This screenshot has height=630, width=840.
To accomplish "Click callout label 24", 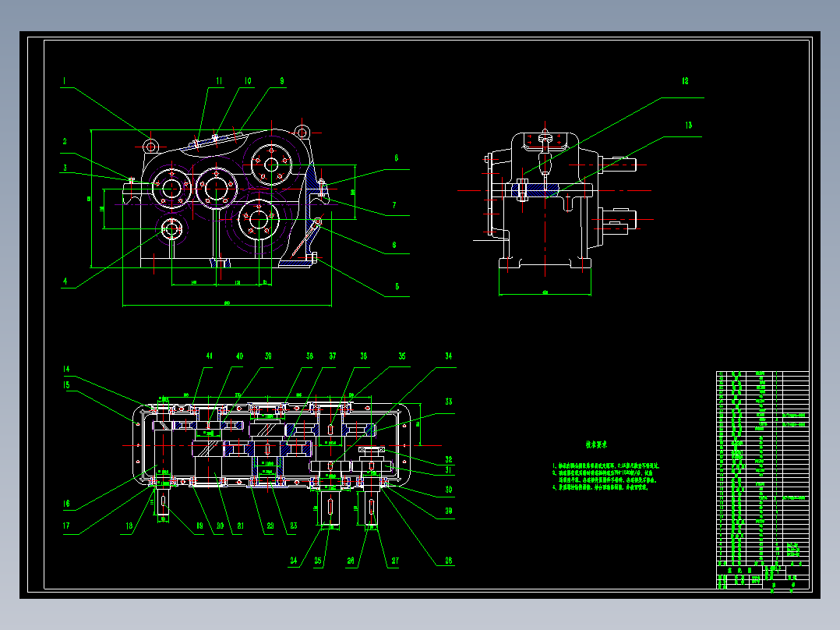I will click(294, 561).
